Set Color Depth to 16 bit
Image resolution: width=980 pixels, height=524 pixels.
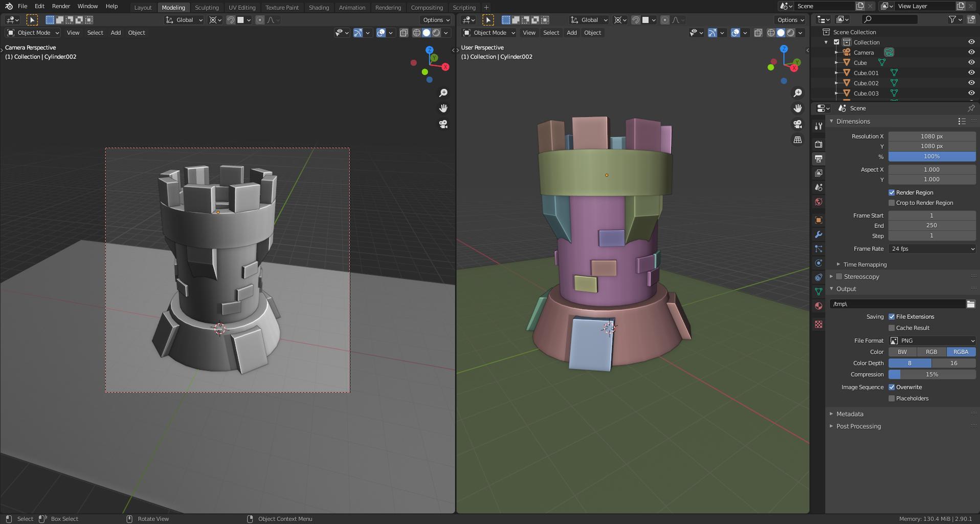click(953, 363)
